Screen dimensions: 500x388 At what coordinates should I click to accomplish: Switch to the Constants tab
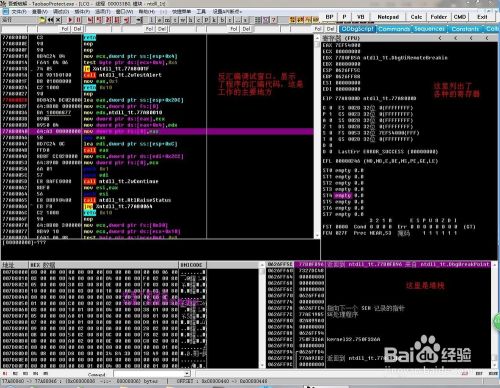coord(465,29)
